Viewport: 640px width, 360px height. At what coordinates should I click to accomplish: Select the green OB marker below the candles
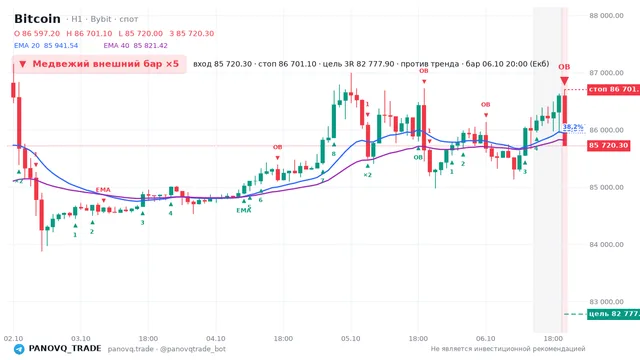418,157
